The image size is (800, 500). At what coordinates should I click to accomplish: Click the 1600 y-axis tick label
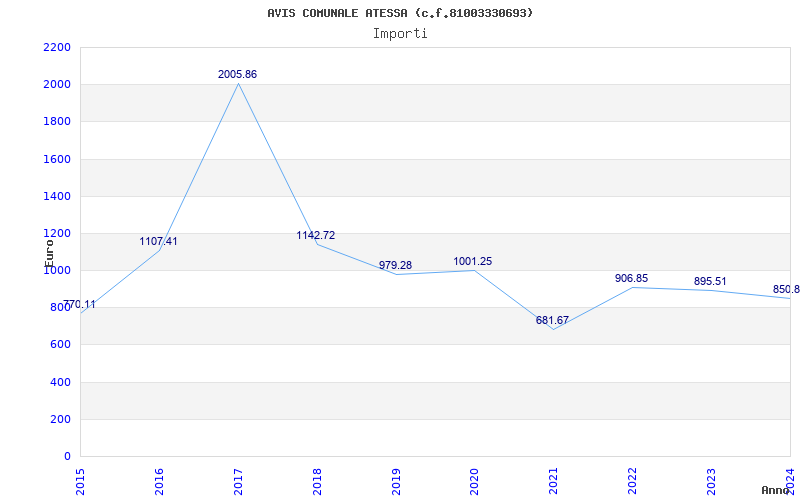click(57, 159)
